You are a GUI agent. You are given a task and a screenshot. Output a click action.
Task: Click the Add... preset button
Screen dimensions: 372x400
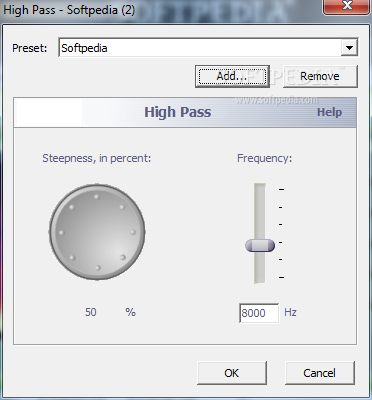(x=232, y=76)
